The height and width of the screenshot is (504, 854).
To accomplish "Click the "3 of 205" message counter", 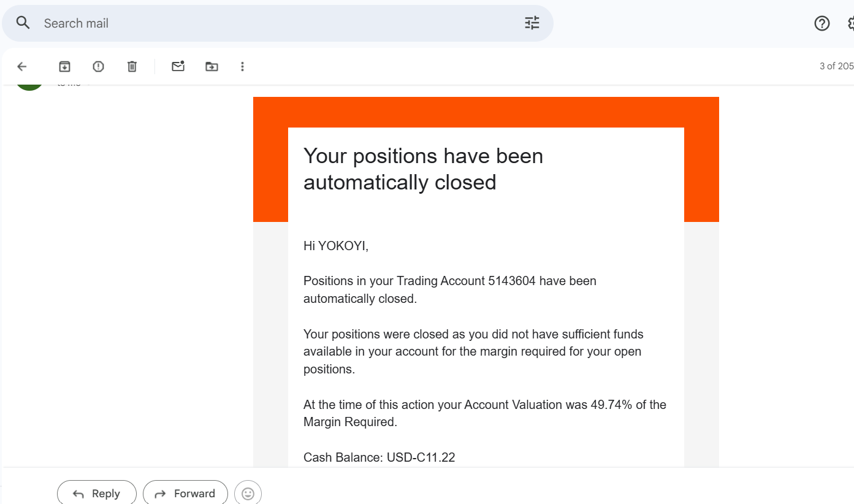I will (836, 66).
